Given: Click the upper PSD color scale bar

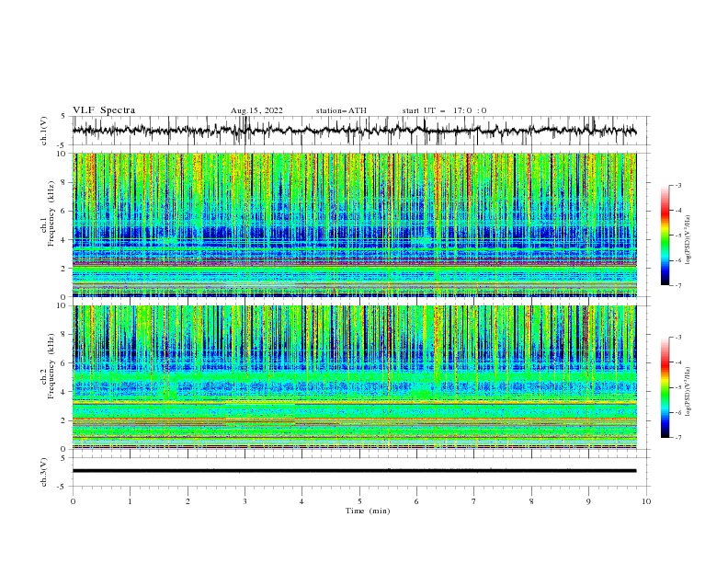Looking at the screenshot, I should pos(665,236).
